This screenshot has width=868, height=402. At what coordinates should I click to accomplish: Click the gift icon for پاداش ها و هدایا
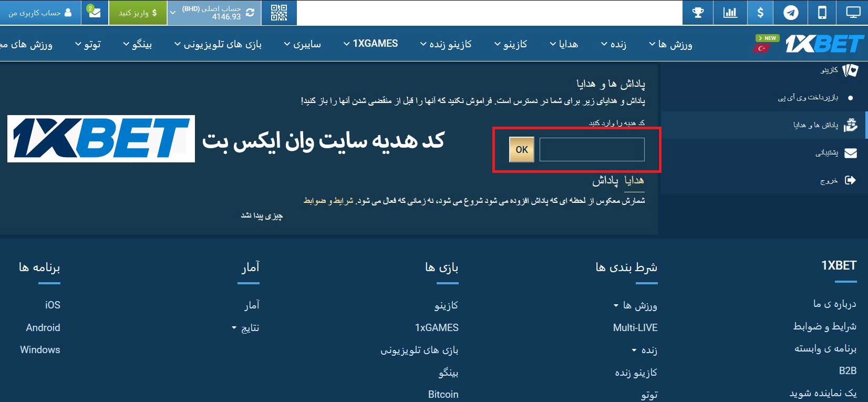(x=850, y=125)
